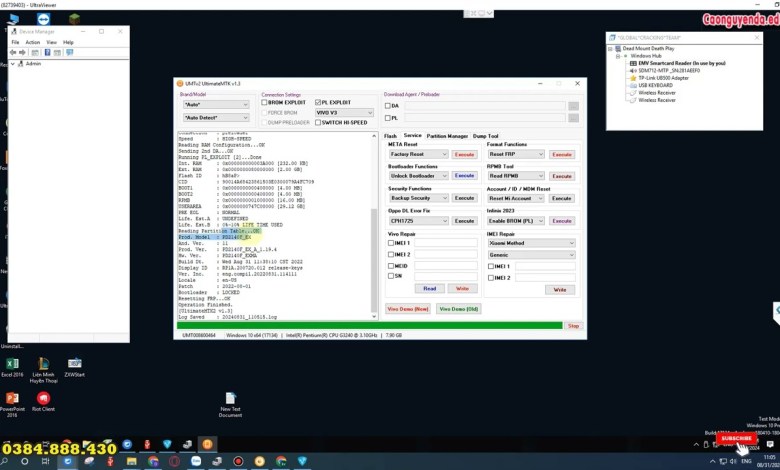Click the Vivo Demo [New] button
Screen dimensions: 780x470
[407, 309]
